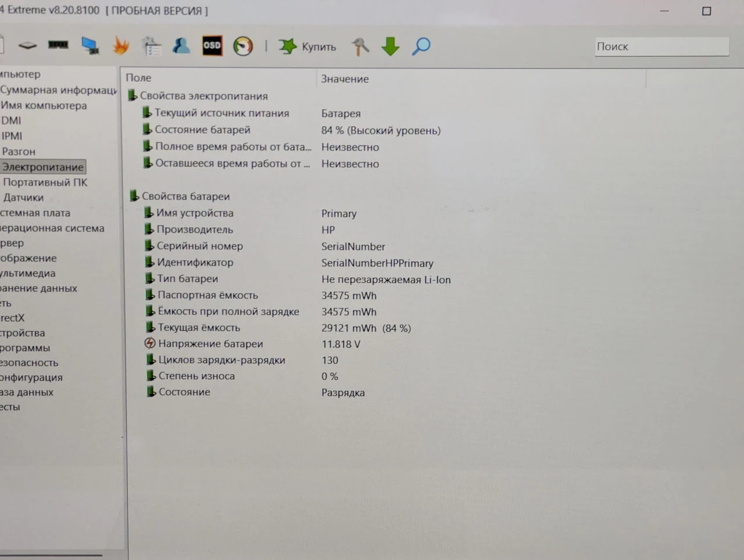Select the Степень износа row
The width and height of the screenshot is (744, 560).
pyautogui.click(x=384, y=376)
